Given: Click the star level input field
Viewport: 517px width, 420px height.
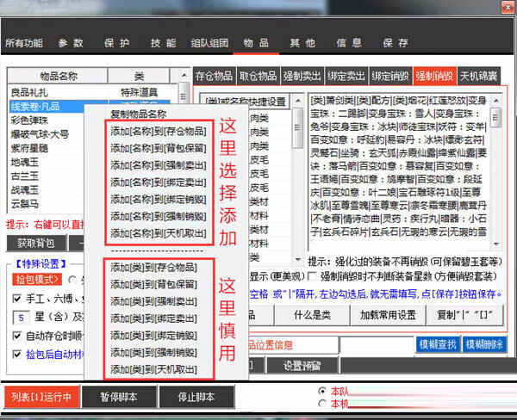Looking at the screenshot, I should coord(21,318).
